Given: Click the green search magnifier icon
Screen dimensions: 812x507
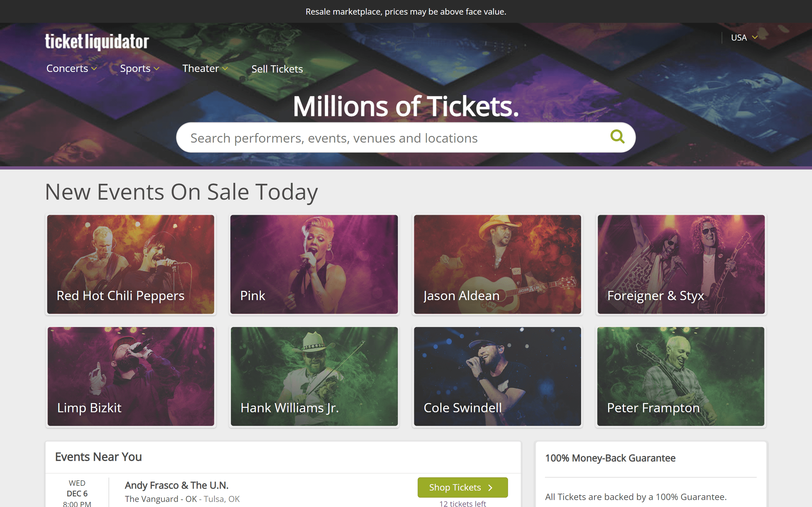Looking at the screenshot, I should [x=617, y=137].
